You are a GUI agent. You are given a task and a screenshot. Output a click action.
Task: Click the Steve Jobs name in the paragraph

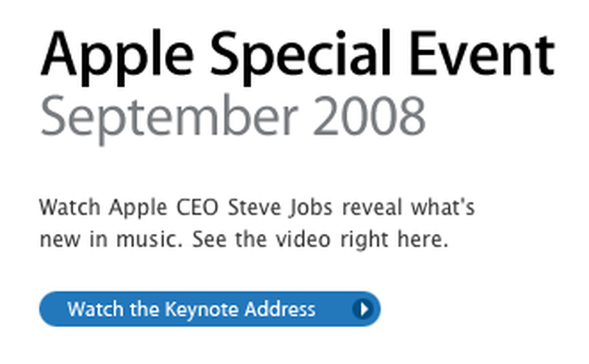tap(281, 207)
